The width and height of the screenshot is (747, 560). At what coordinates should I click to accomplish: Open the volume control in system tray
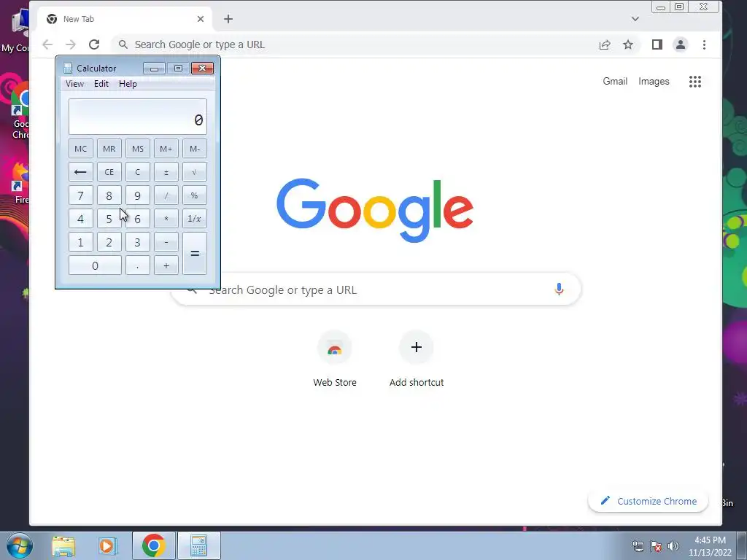673,546
